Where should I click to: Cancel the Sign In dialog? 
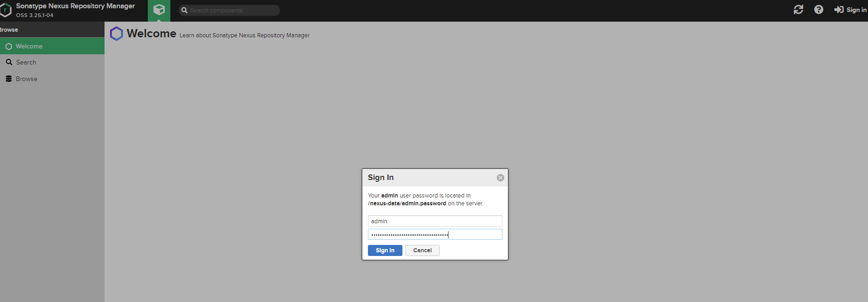pos(422,250)
